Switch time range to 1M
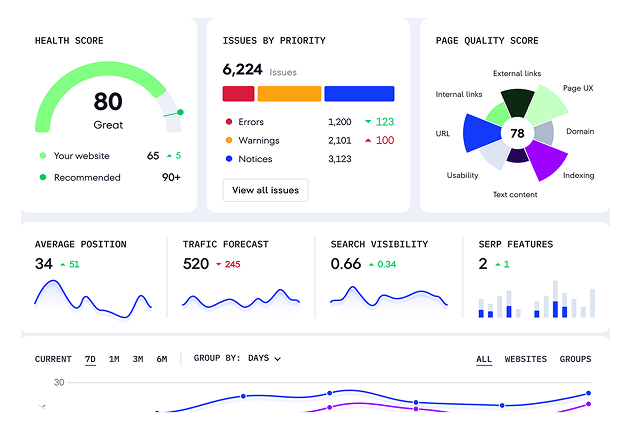Screen dimensions: 631x430 pos(114,359)
